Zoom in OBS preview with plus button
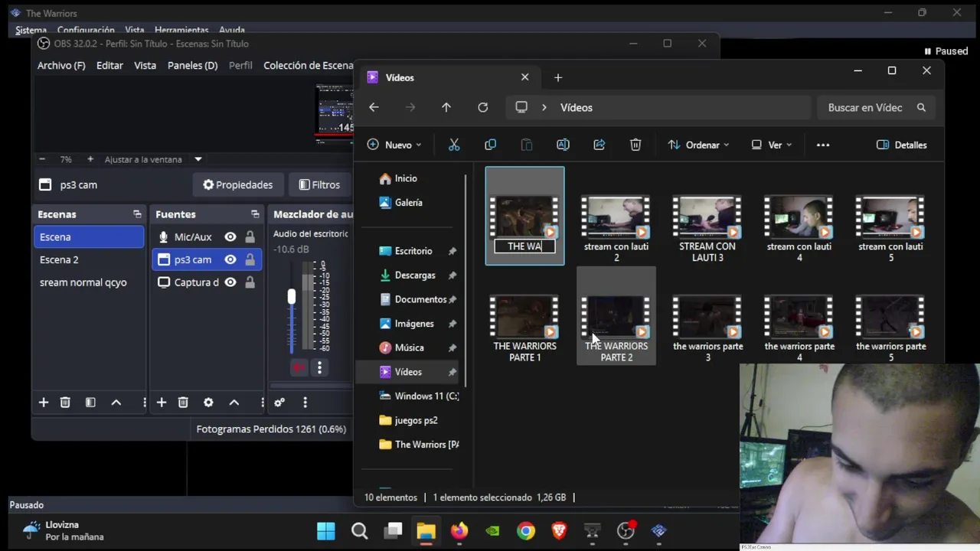The width and height of the screenshot is (980, 551). click(x=90, y=159)
